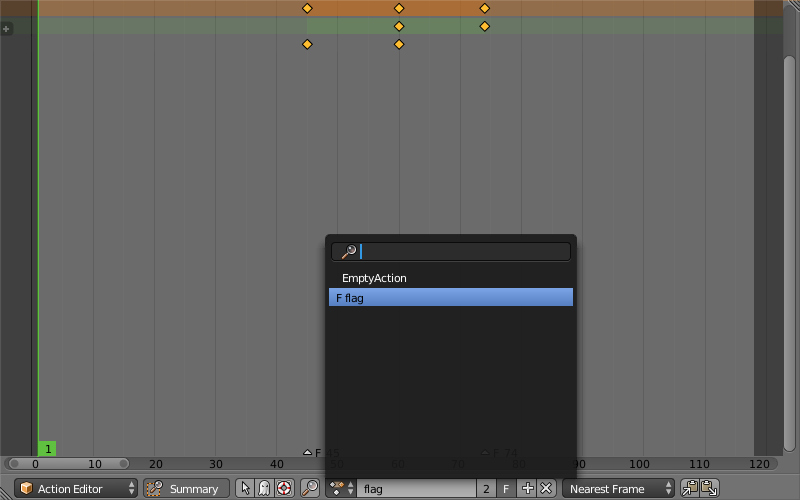Viewport: 800px width, 500px height.
Task: Paste keyframes with the paste icon
Action: [x=709, y=488]
